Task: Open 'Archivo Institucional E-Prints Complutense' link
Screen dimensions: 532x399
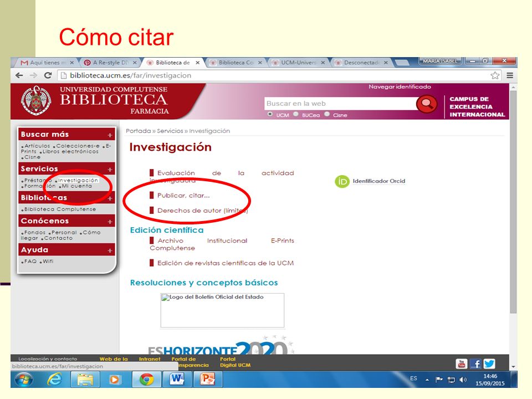Action: (x=222, y=244)
